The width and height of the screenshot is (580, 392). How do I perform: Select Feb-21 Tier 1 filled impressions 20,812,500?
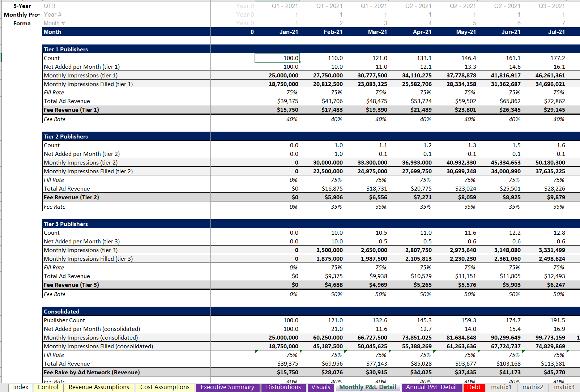tap(322, 84)
